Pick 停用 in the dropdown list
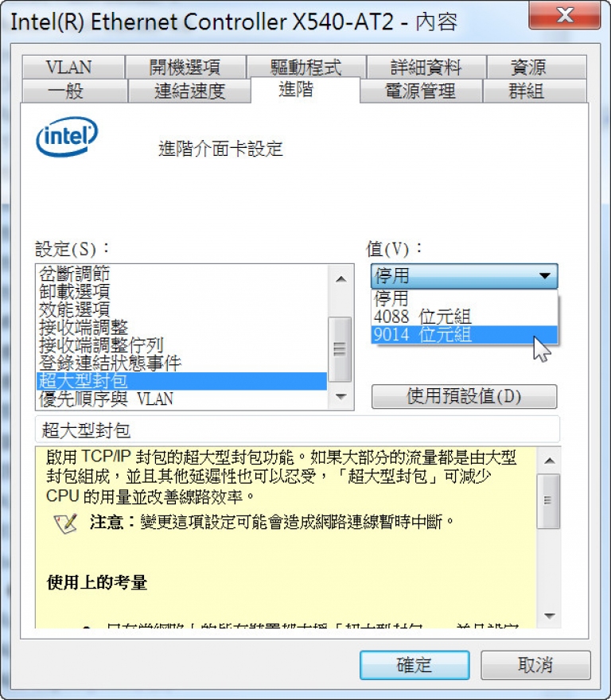Image resolution: width=611 pixels, height=700 pixels. (x=465, y=298)
